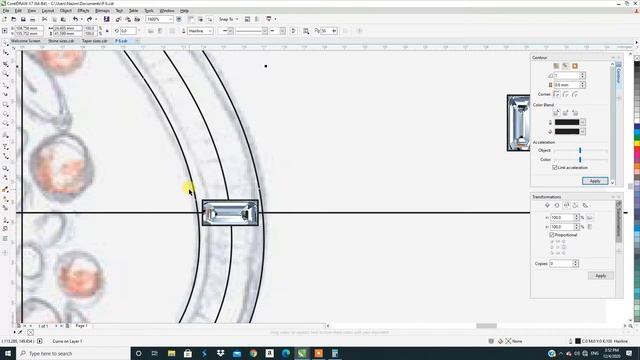Image resolution: width=640 pixels, height=360 pixels.
Task: Select the Pick tool in toolbox
Action: (5, 43)
